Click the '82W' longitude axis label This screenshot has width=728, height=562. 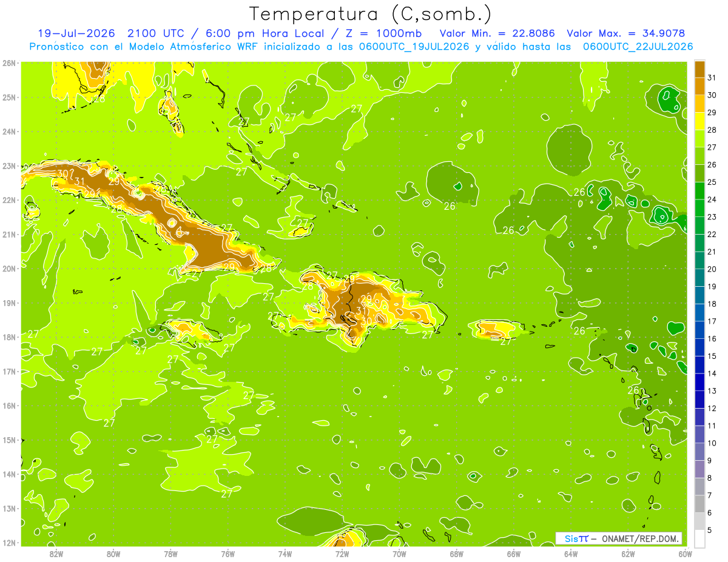[56, 554]
